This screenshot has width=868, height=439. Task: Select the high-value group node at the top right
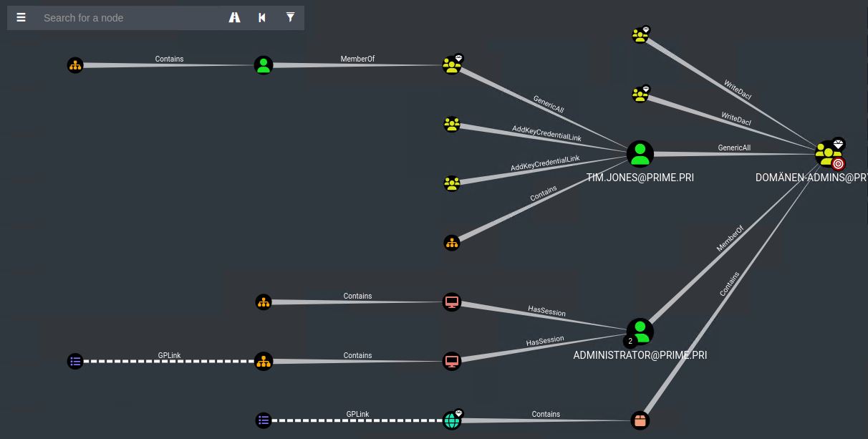(640, 34)
